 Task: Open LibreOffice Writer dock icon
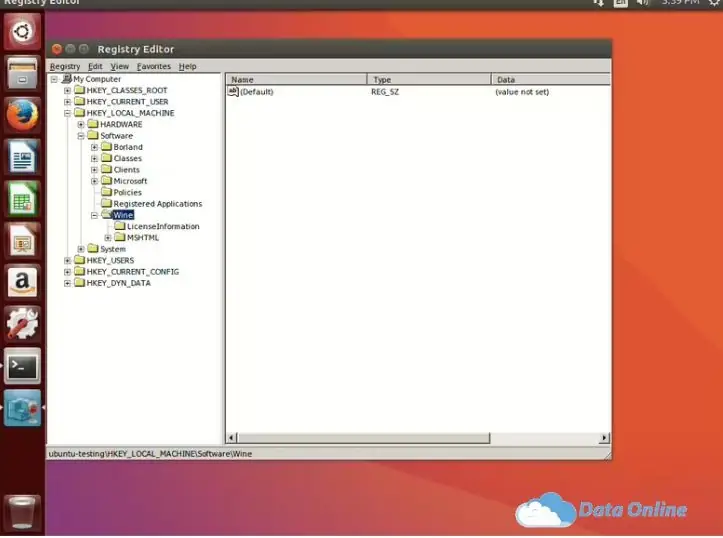point(22,157)
